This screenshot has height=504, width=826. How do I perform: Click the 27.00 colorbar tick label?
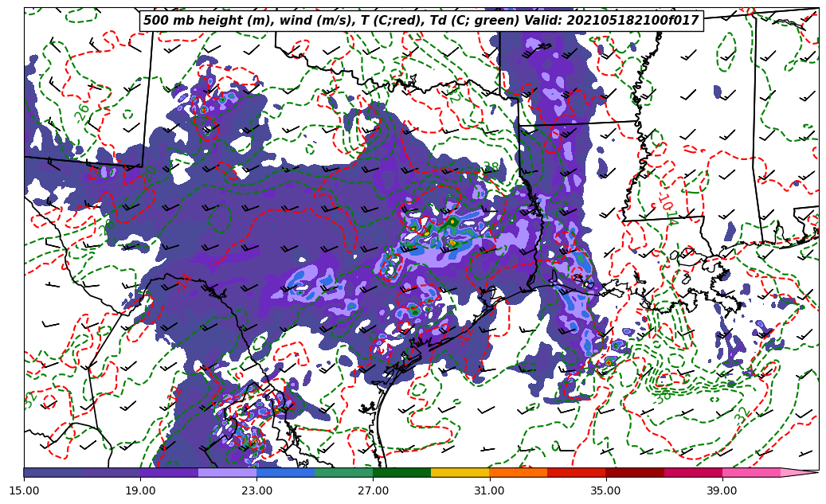point(373,490)
